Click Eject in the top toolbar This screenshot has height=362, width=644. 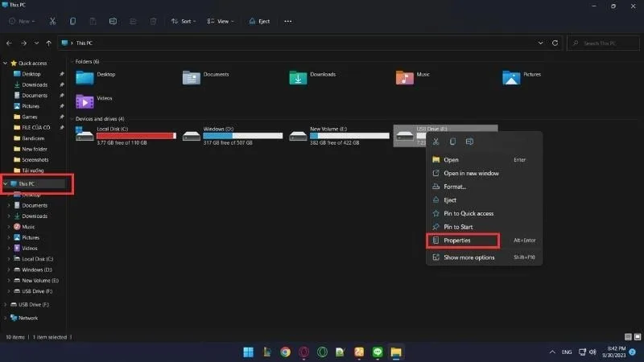coord(259,22)
